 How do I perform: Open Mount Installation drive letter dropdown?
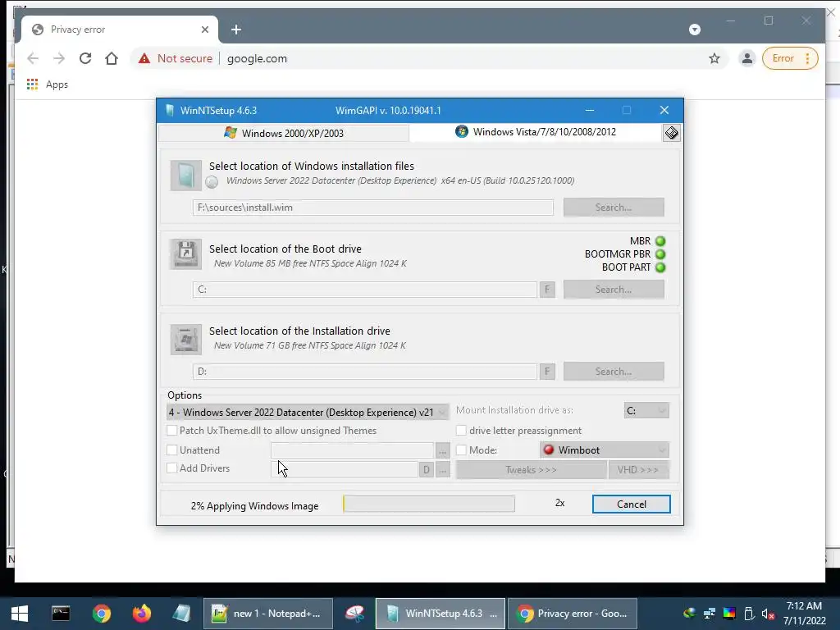(x=646, y=410)
